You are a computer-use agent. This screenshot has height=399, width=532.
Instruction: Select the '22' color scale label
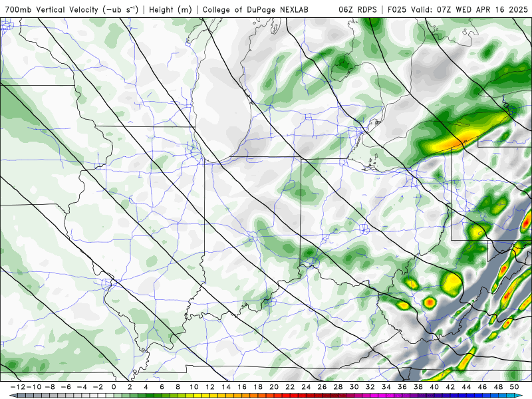tap(290, 387)
